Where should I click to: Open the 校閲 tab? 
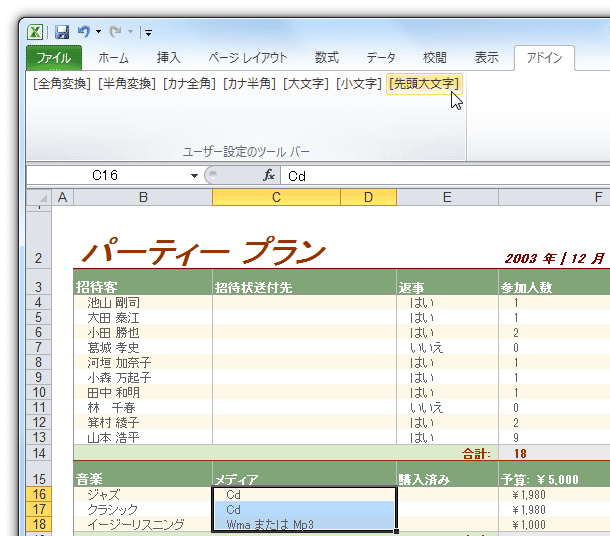pos(435,58)
